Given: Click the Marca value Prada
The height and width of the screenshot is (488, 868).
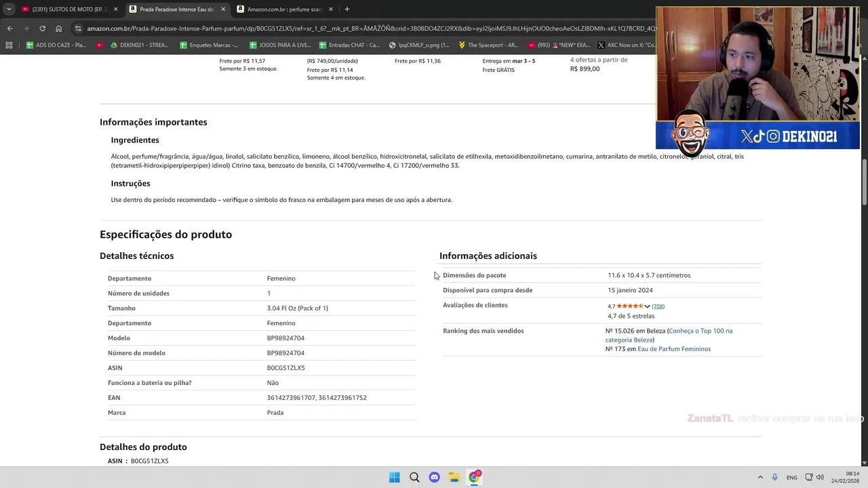Looking at the screenshot, I should coord(275,413).
